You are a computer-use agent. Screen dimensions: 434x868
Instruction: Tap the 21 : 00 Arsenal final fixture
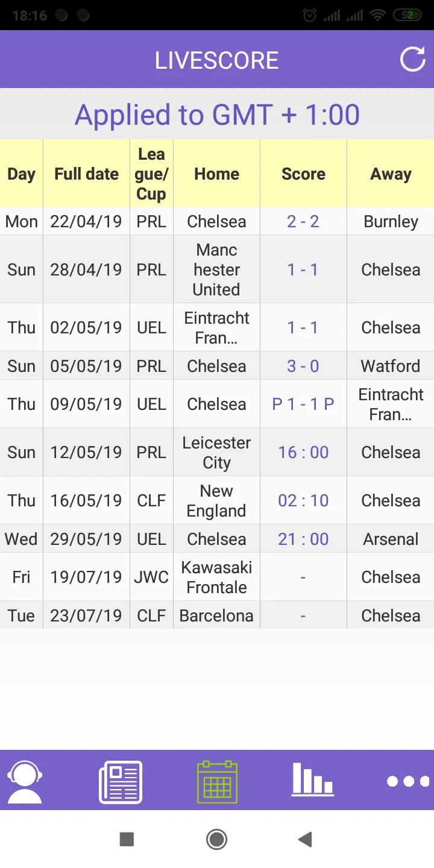tap(303, 539)
